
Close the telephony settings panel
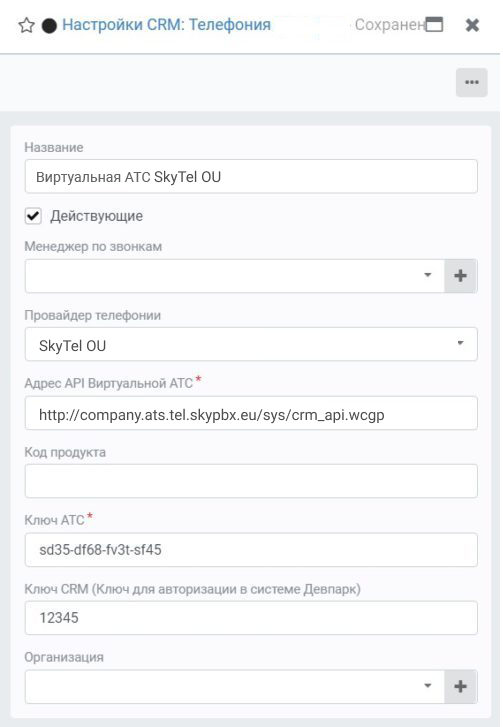tap(472, 25)
